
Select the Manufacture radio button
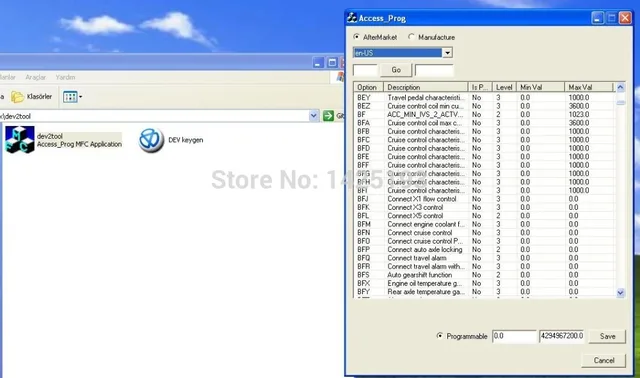[411, 37]
